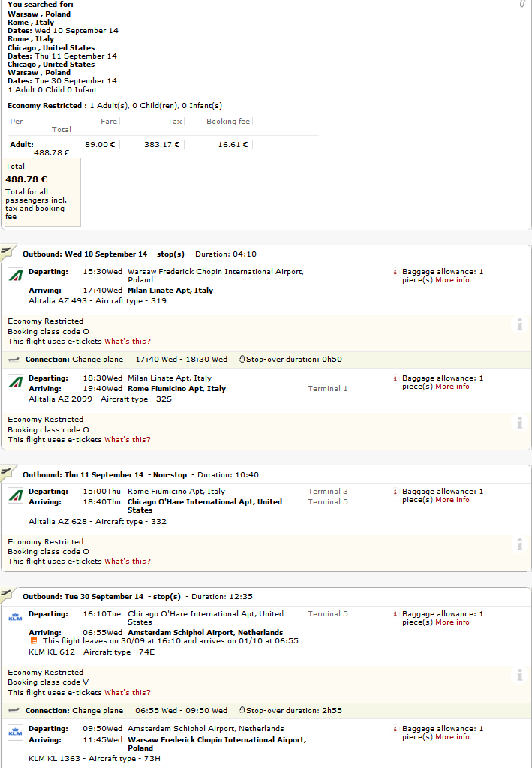Click the Alitalia logo beside flight AZ 2099
The width and height of the screenshot is (532, 768).
[15, 383]
